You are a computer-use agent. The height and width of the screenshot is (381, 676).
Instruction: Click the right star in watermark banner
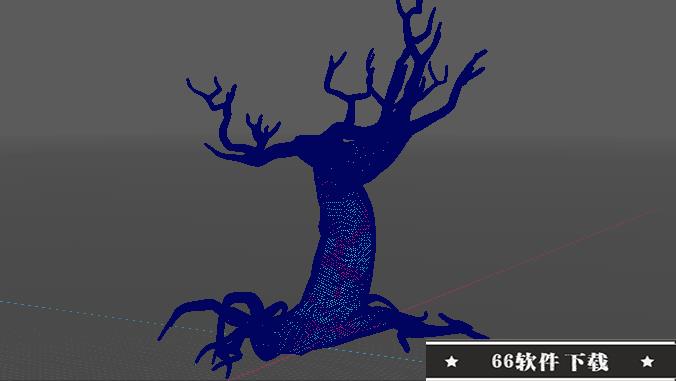pos(647,361)
